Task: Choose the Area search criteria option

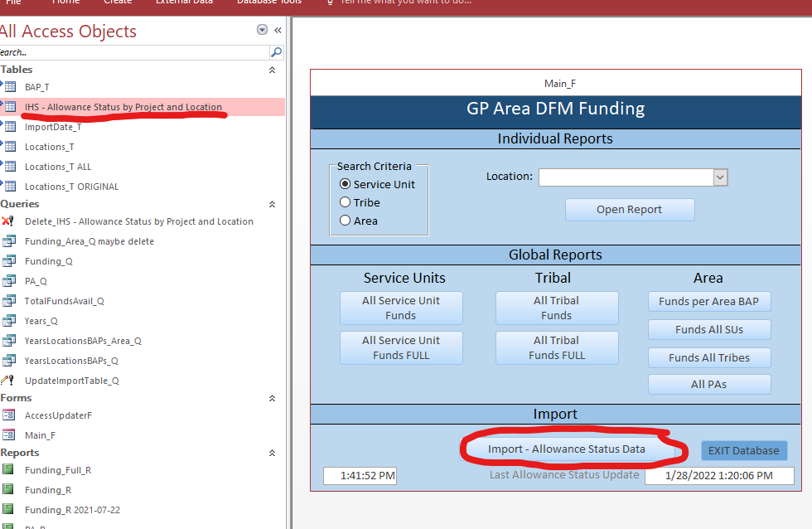Action: 346,221
